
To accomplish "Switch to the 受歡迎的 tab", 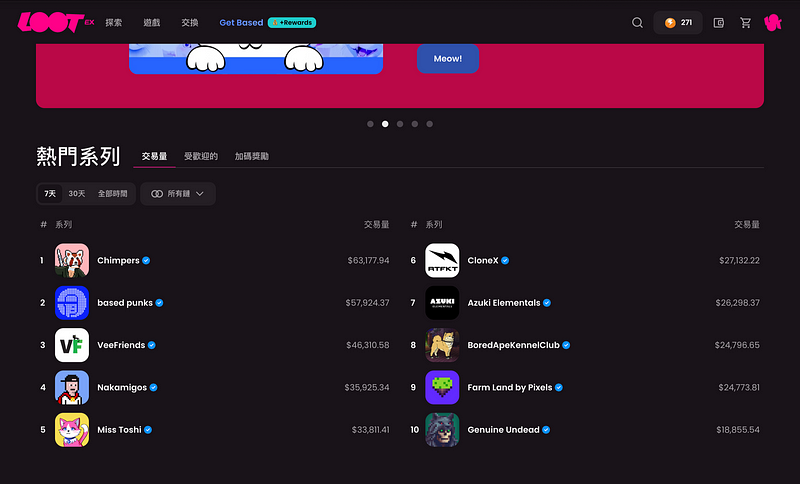I will coord(201,156).
